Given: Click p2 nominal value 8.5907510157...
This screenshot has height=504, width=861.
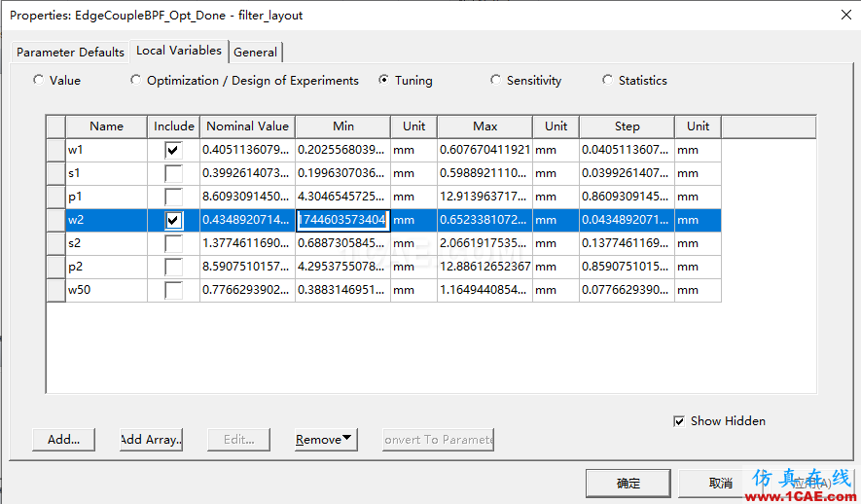Looking at the screenshot, I should pos(248,267).
